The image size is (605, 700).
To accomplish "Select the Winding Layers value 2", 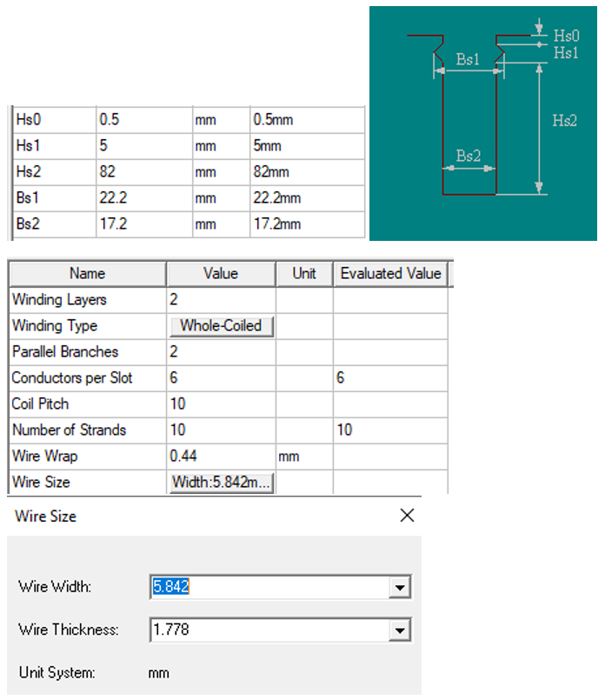I will click(x=222, y=299).
